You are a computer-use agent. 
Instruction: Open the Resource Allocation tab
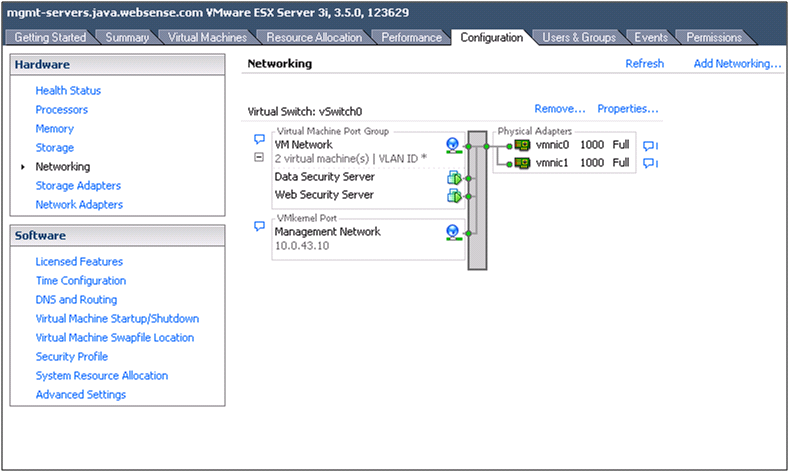[314, 37]
